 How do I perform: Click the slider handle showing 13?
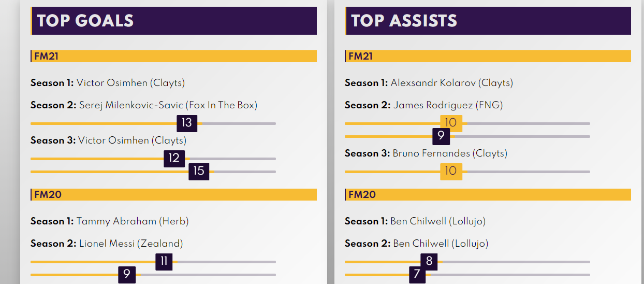187,123
